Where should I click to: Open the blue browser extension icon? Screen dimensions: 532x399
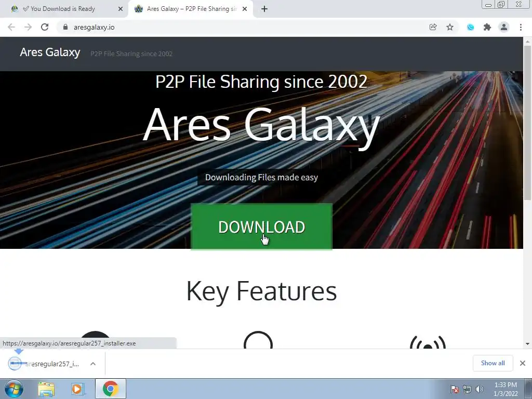pyautogui.click(x=471, y=27)
